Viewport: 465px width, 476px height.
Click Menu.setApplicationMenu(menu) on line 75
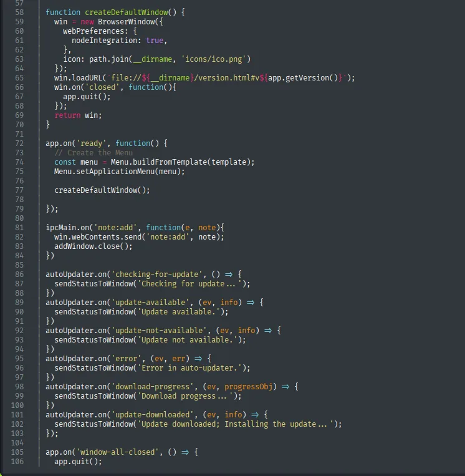click(x=117, y=172)
